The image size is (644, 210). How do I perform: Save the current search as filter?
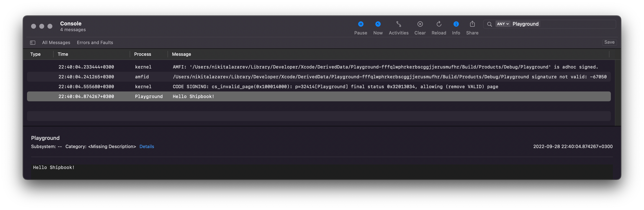609,42
